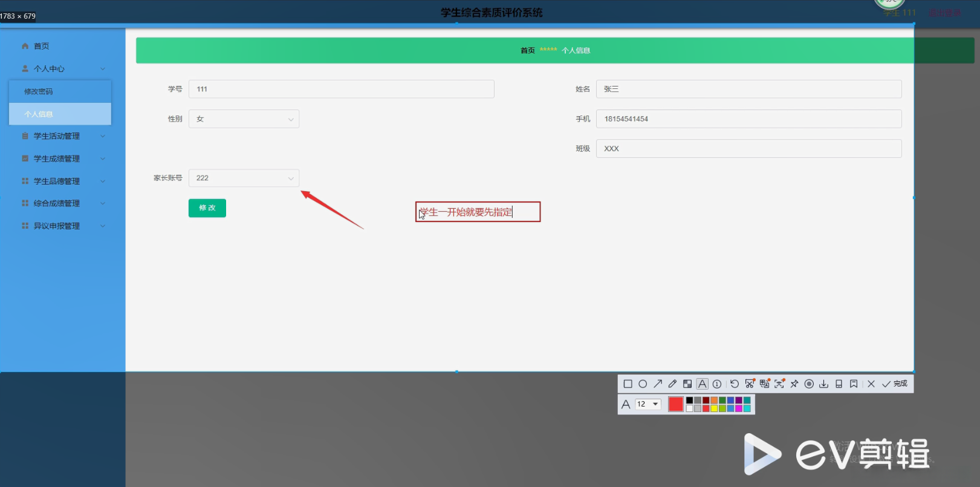Cancel the screenshot with X icon
This screenshot has height=487, width=980.
pos(871,384)
